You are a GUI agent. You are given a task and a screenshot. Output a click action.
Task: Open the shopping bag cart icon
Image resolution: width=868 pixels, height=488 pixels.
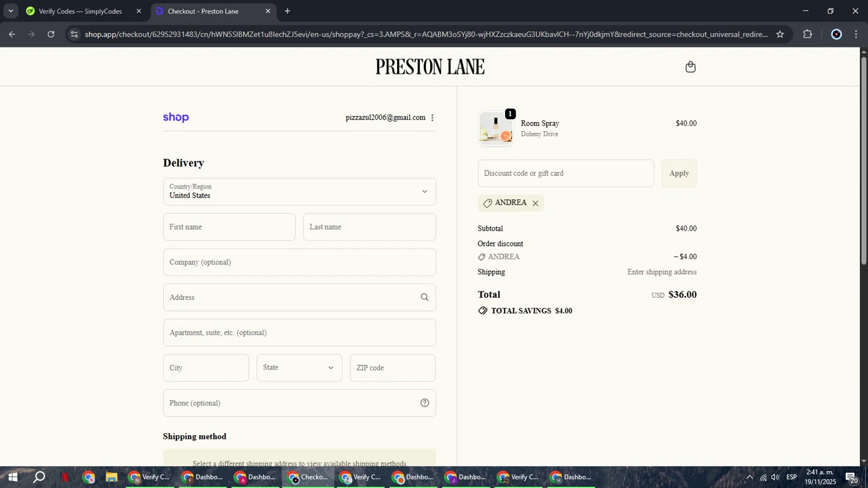(x=690, y=67)
